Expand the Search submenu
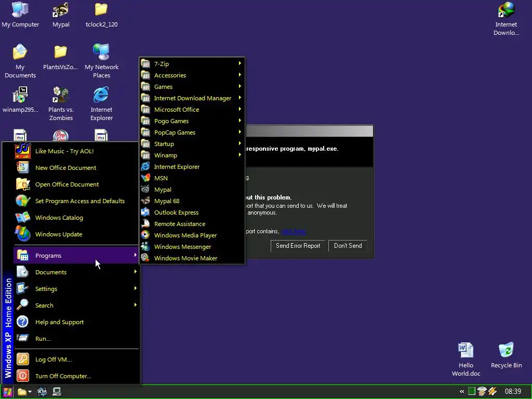The height and width of the screenshot is (399, 532). 76,305
